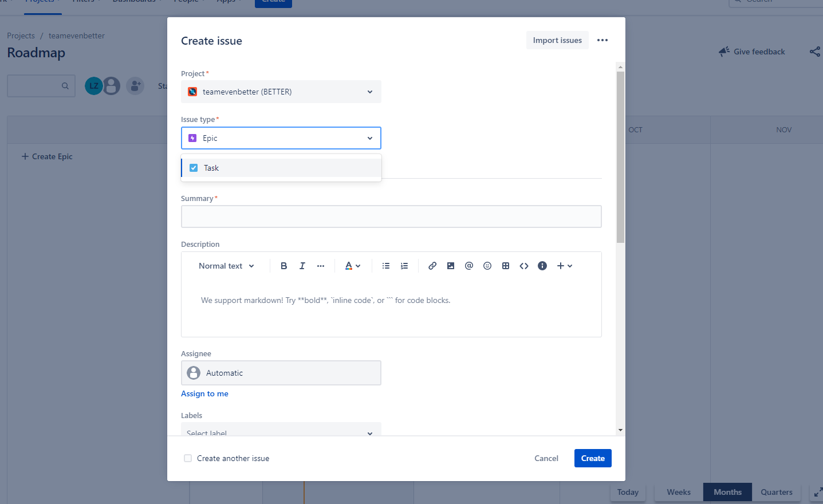
Task: Insert a code snippet
Action: [x=524, y=266]
